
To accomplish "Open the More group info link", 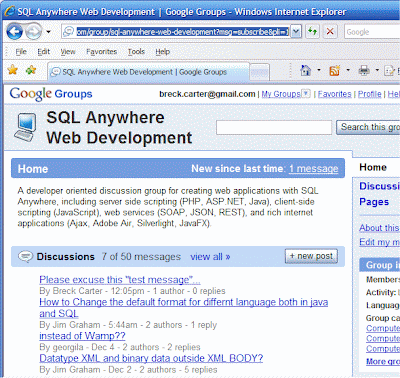I will (x=383, y=361).
